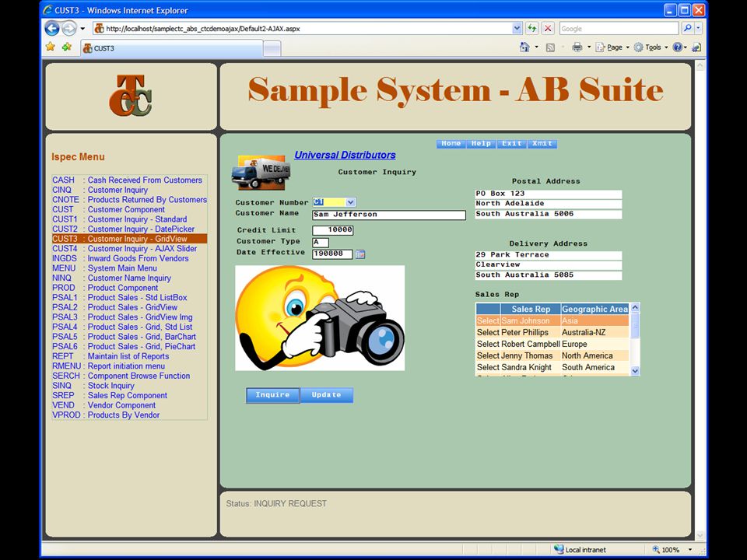Select the Jenny Thomas sales rep row
Screen dimensions: 747x560
[x=552, y=355]
